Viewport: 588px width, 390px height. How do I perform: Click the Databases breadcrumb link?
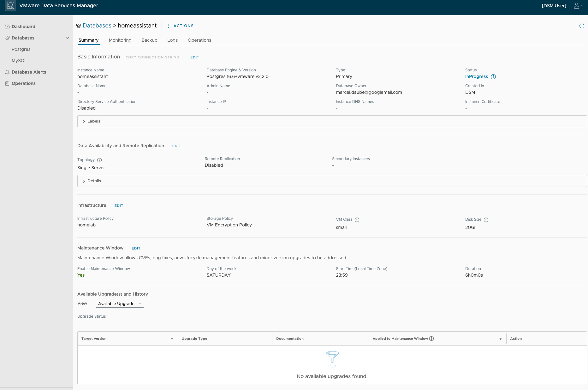(x=97, y=26)
